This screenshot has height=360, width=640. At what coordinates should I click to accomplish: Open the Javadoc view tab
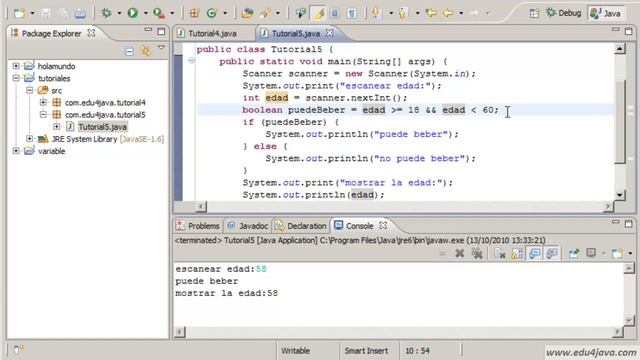[x=248, y=226]
